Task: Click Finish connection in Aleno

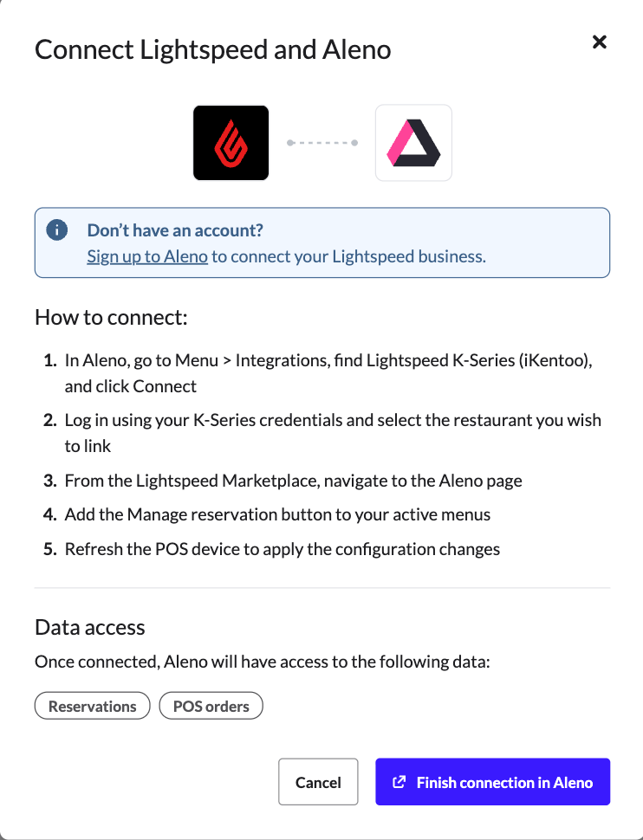Action: coord(492,782)
